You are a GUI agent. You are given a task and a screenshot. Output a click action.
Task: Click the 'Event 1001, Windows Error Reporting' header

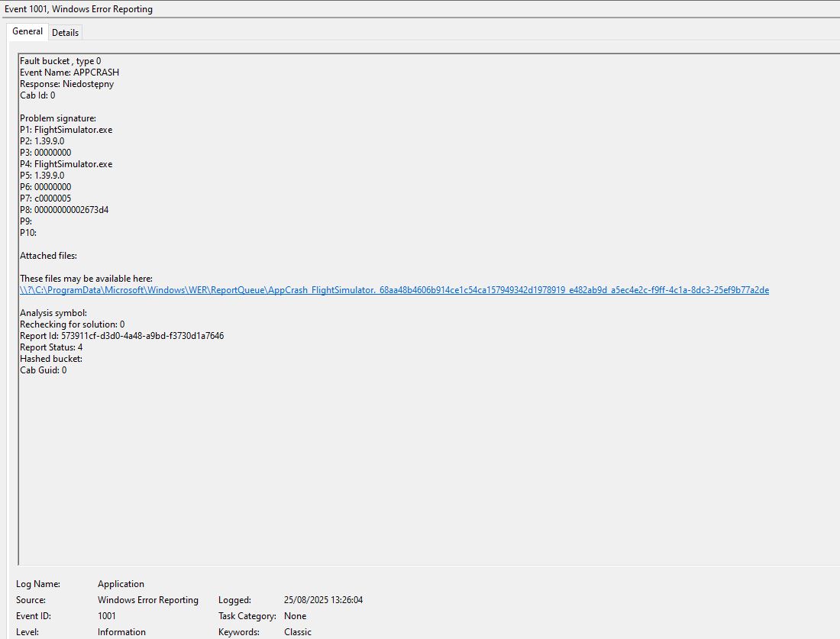(79, 9)
